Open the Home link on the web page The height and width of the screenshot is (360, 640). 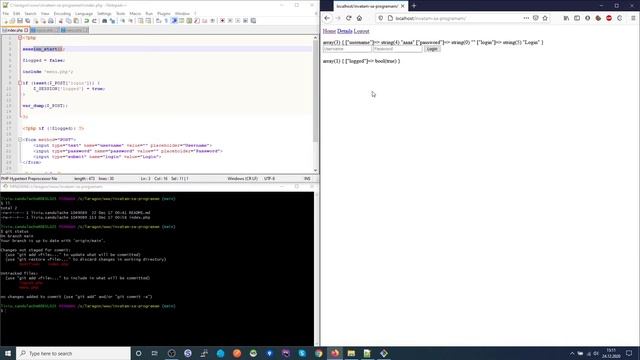tap(329, 31)
